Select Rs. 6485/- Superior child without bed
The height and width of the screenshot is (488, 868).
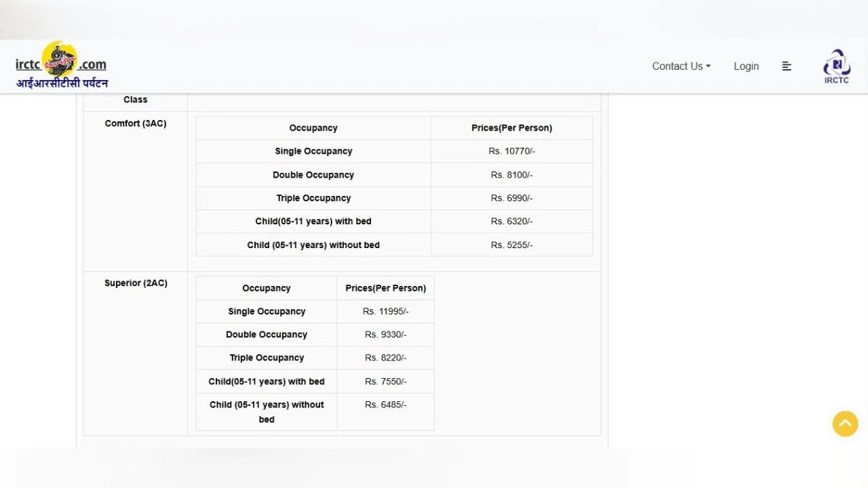click(385, 405)
